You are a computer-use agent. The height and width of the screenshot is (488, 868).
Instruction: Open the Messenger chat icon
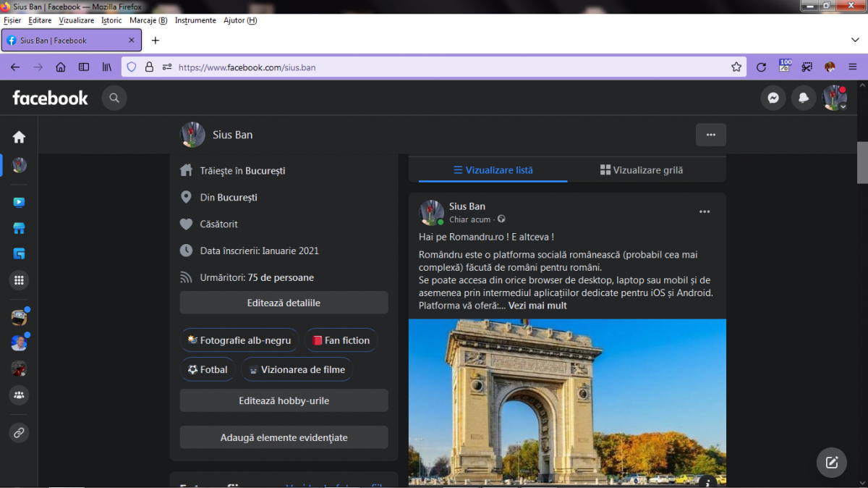773,98
